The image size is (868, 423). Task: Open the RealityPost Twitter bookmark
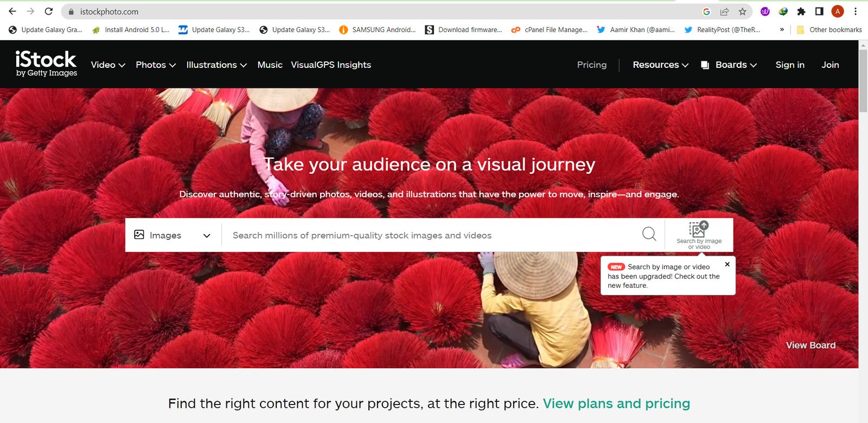click(x=722, y=30)
